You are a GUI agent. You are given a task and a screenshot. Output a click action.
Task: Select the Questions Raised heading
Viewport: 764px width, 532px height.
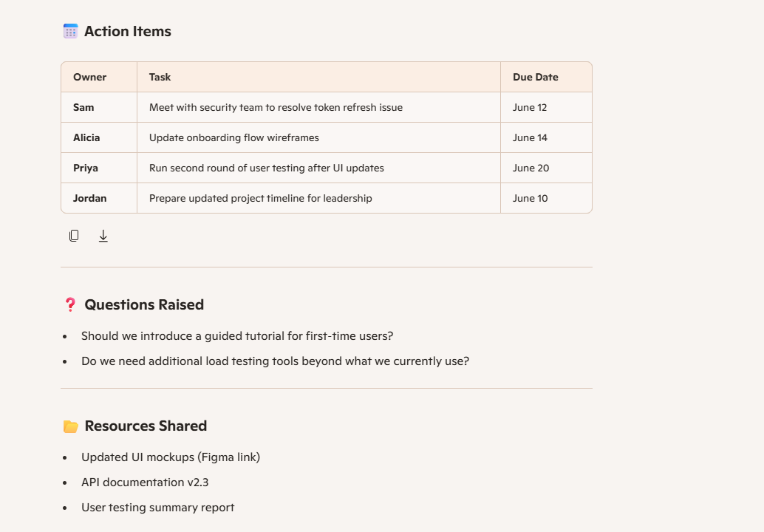pos(144,304)
